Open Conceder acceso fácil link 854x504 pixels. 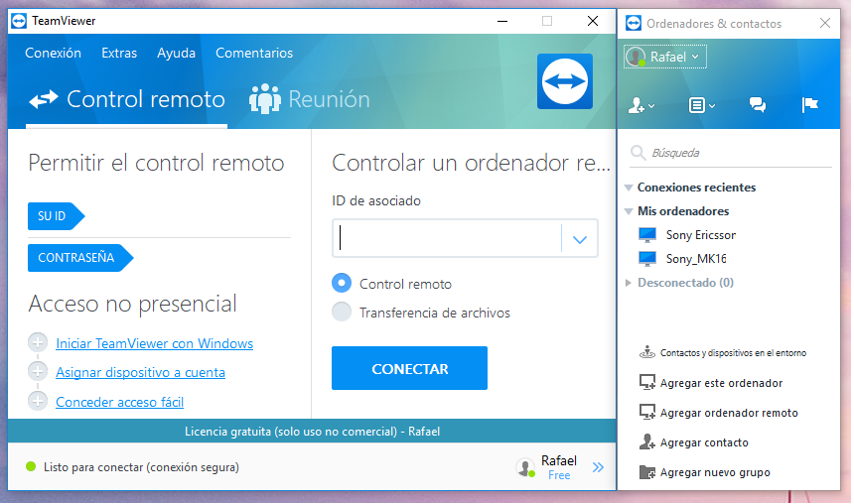120,402
